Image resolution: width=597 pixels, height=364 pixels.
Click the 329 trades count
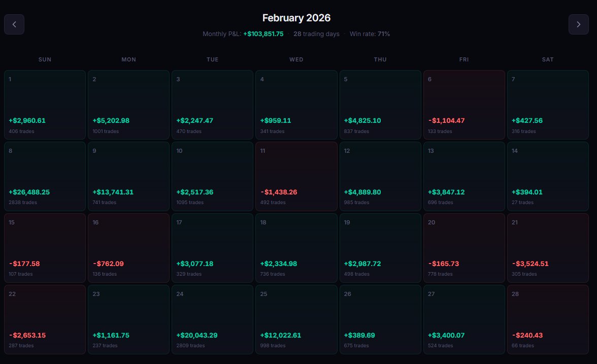pos(189,274)
